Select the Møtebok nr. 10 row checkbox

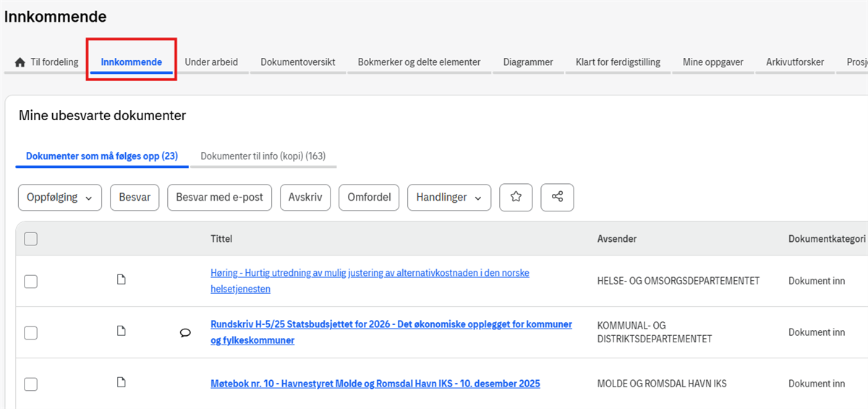point(30,384)
